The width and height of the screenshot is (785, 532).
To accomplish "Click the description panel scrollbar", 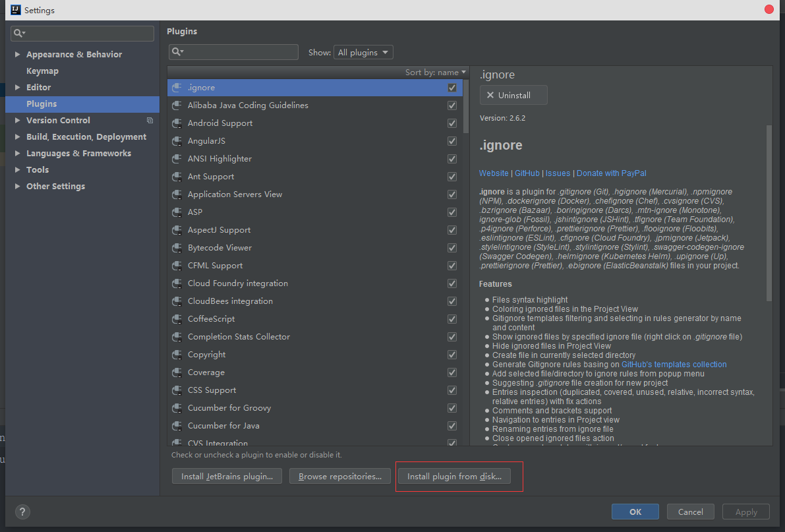I will (x=769, y=213).
